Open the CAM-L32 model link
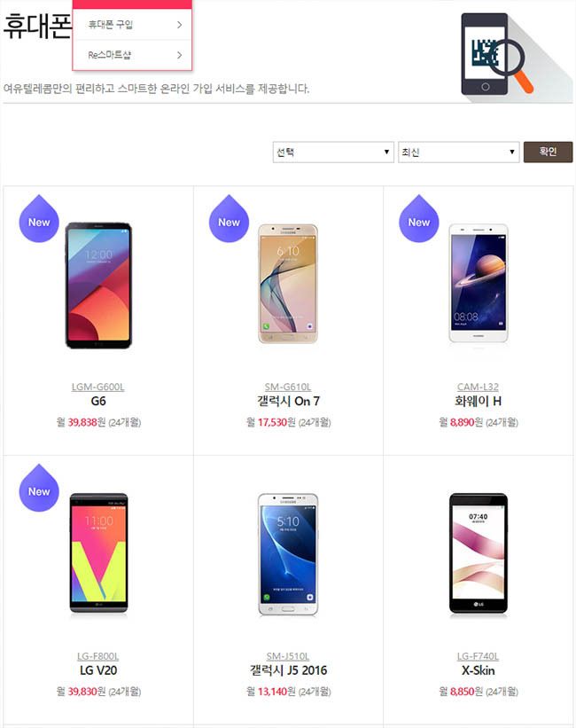 pyautogui.click(x=478, y=387)
